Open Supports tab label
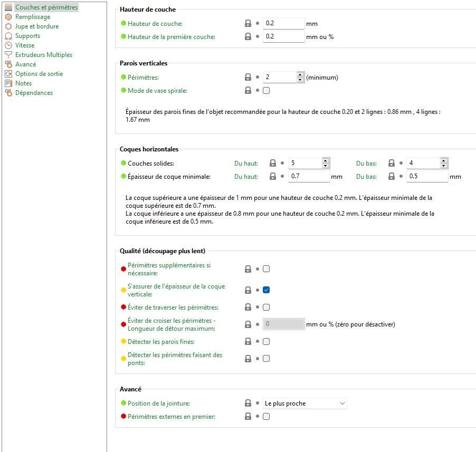The image size is (476, 452). point(27,36)
